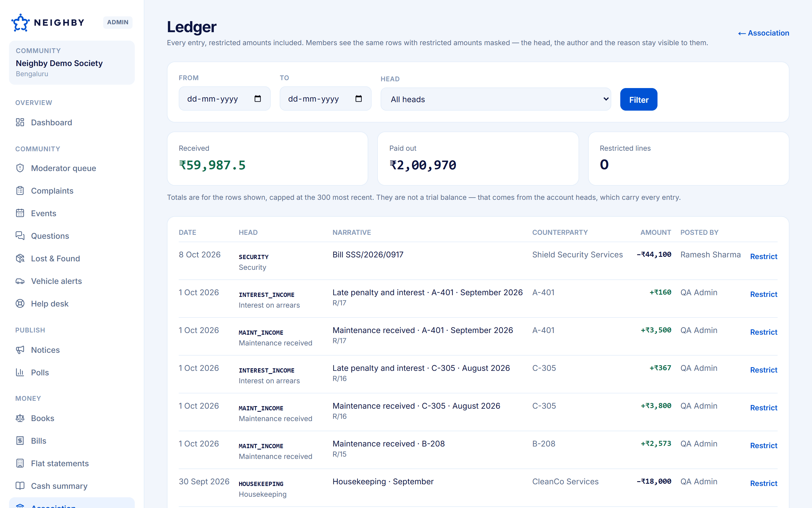Open the To date calendar picker icon
Image resolution: width=812 pixels, height=508 pixels.
point(359,98)
